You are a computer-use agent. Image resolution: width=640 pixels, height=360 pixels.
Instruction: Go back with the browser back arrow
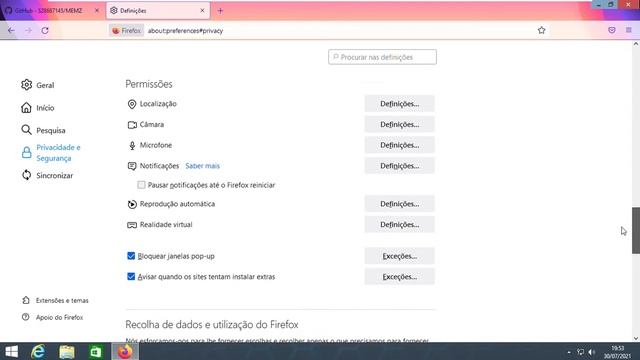[x=11, y=31]
